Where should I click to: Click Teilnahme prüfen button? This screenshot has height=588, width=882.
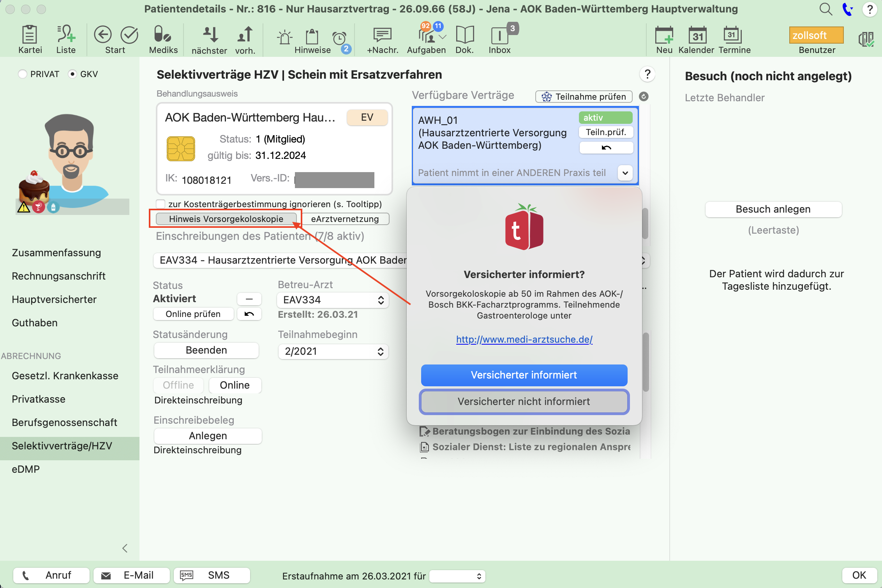[584, 97]
